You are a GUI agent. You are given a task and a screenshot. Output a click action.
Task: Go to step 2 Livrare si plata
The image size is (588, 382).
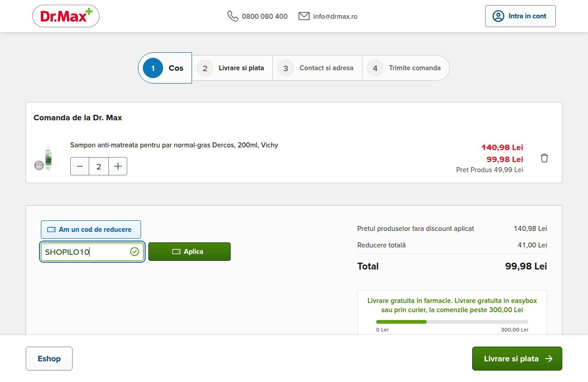(232, 68)
